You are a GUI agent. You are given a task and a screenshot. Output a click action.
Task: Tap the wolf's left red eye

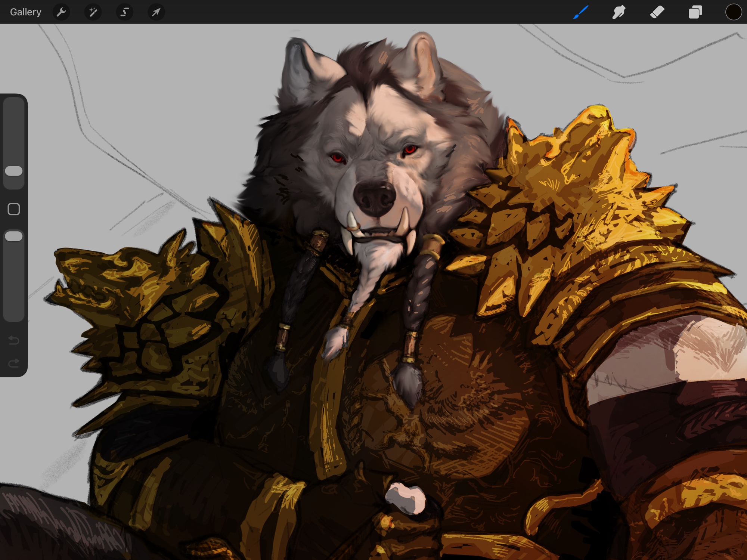(x=338, y=158)
